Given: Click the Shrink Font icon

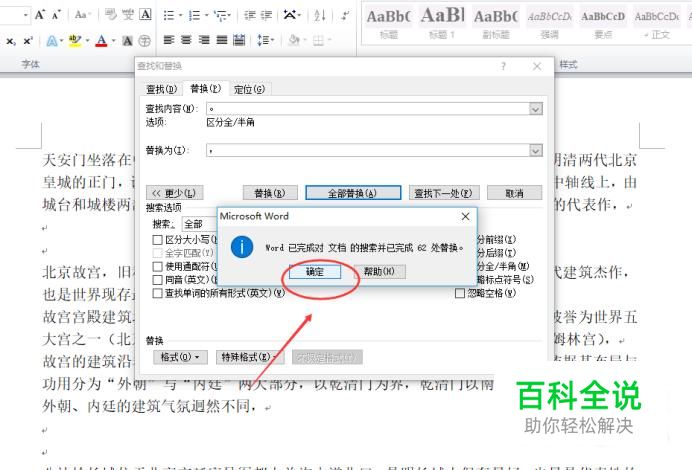Looking at the screenshot, I should [x=56, y=15].
